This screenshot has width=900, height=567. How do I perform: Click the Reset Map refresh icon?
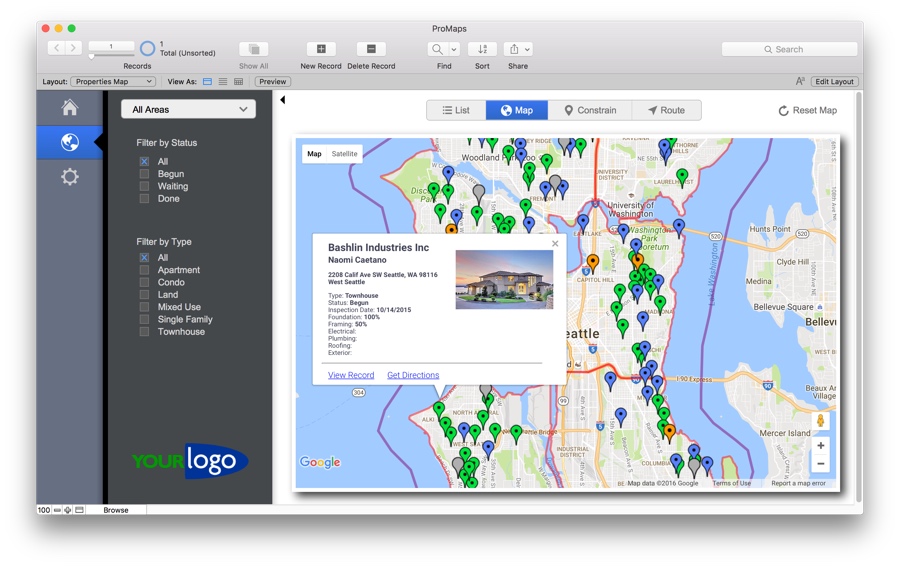(x=783, y=111)
